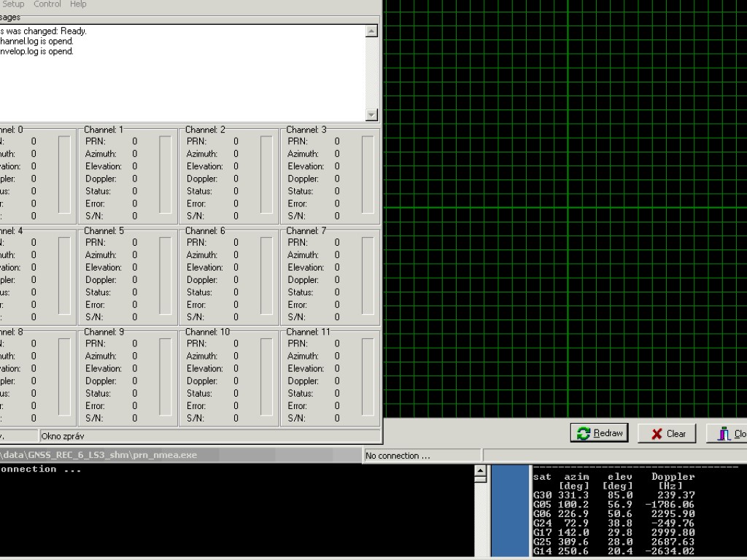Click the 'Channel: 1' group label
The width and height of the screenshot is (747, 560).
104,130
